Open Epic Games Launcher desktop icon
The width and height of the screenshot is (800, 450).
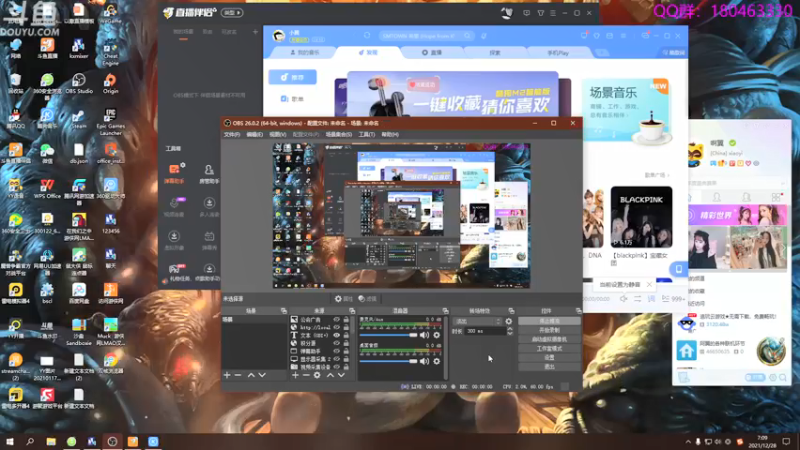tap(110, 121)
